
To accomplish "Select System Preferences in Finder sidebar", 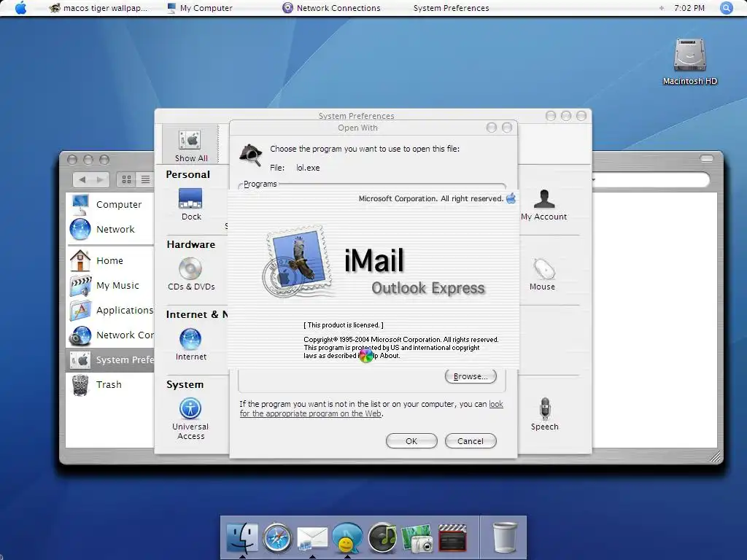I will (109, 359).
